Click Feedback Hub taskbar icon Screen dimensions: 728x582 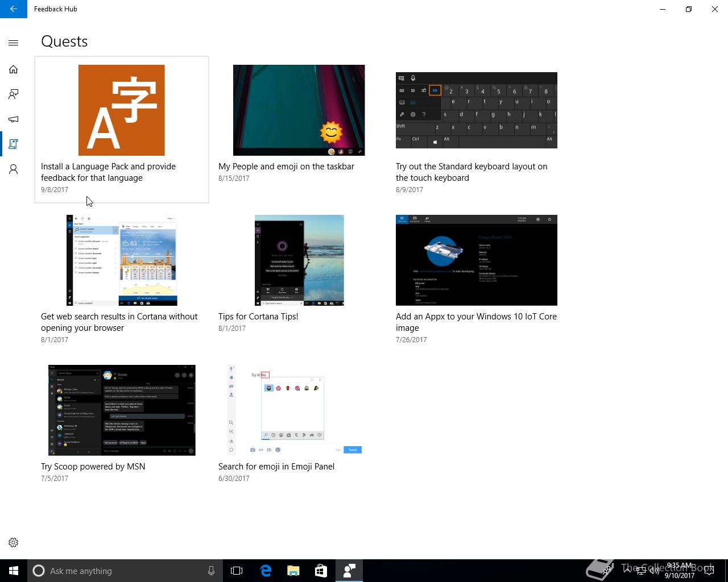click(x=349, y=571)
